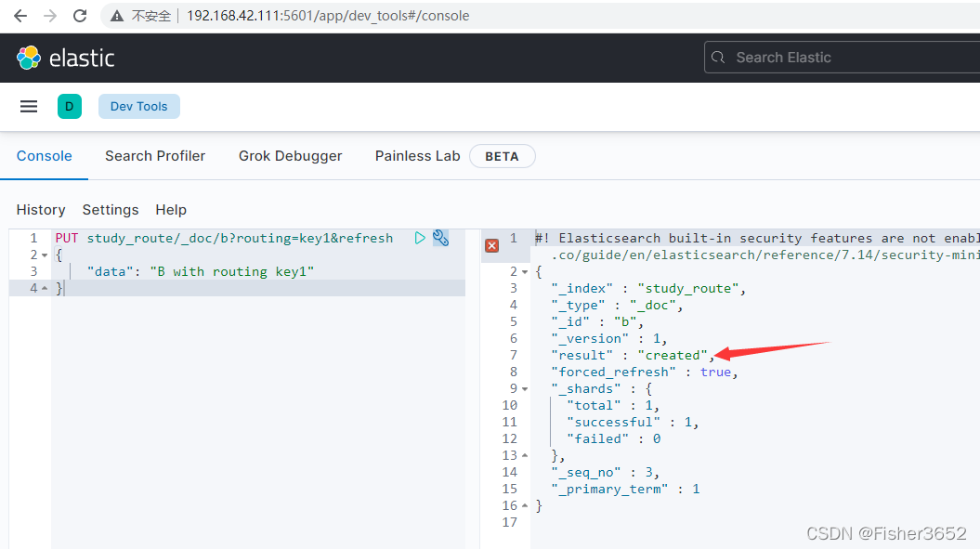Click the BETA badge
The height and width of the screenshot is (549, 980).
click(502, 156)
